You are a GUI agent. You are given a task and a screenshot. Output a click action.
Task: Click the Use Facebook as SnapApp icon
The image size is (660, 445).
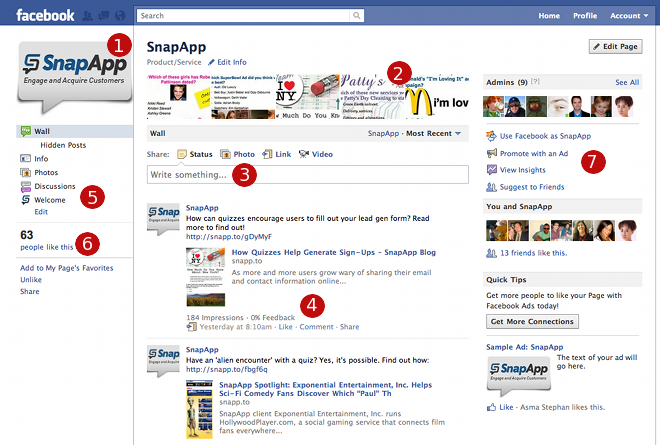click(491, 136)
